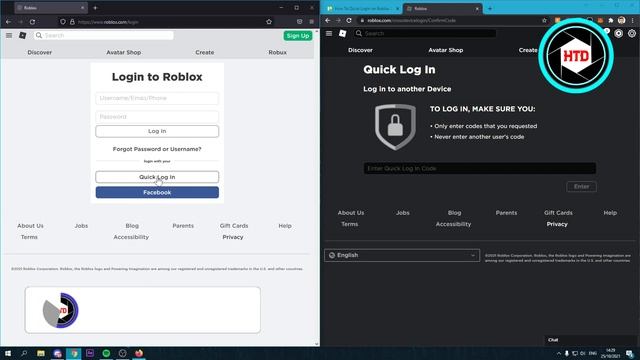This screenshot has height=360, width=640.
Task: Click back arrow in Chrome toolbar
Action: point(328,20)
